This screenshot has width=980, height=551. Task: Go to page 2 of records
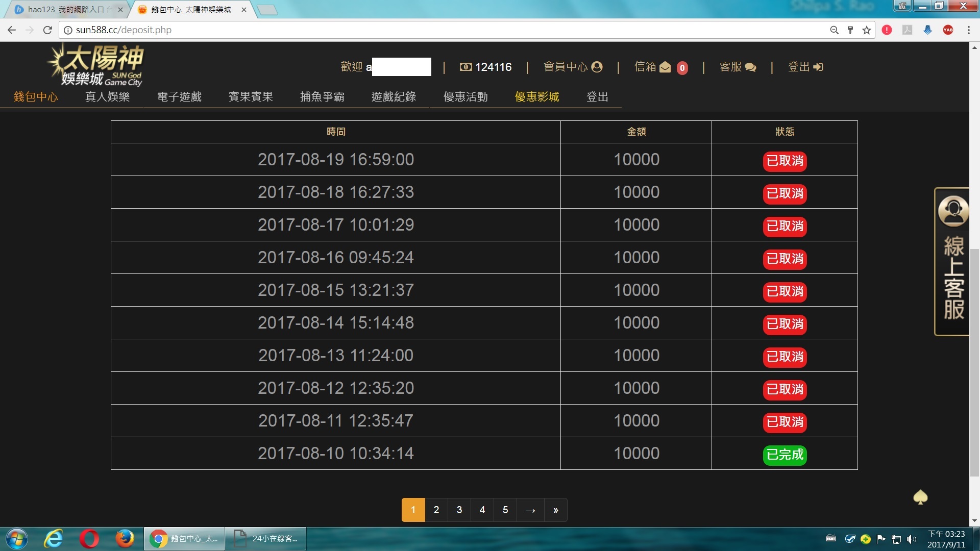(x=436, y=510)
